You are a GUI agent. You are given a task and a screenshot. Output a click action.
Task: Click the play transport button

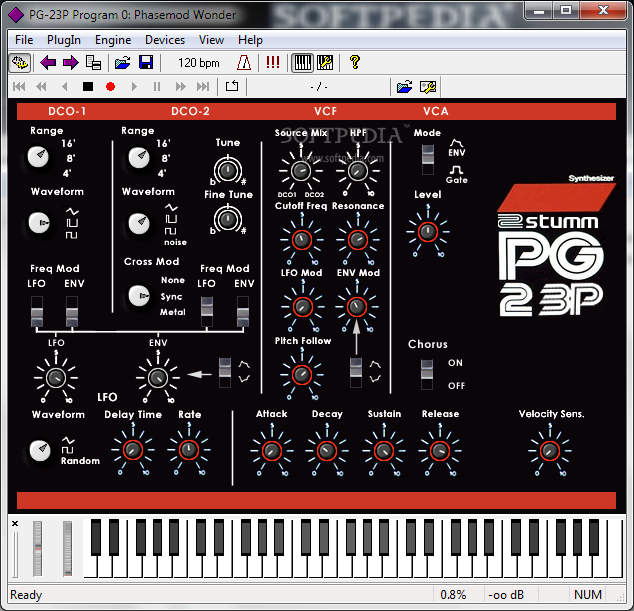(134, 87)
